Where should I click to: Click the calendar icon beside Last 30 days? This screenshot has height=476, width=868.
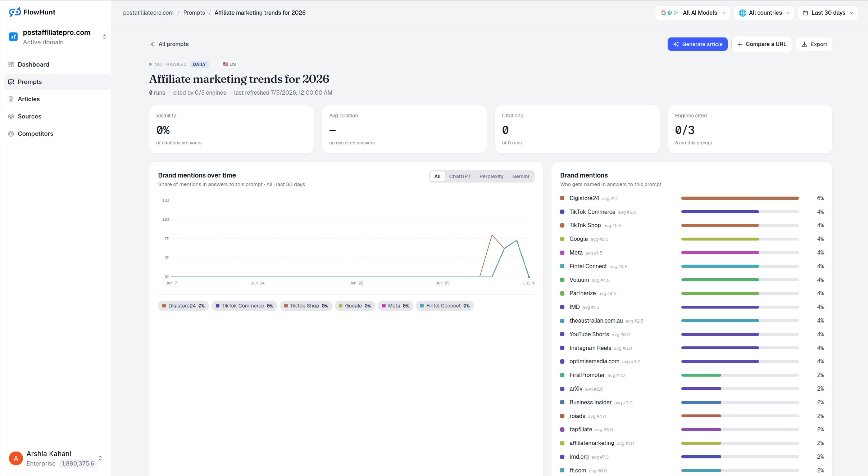[x=805, y=13]
